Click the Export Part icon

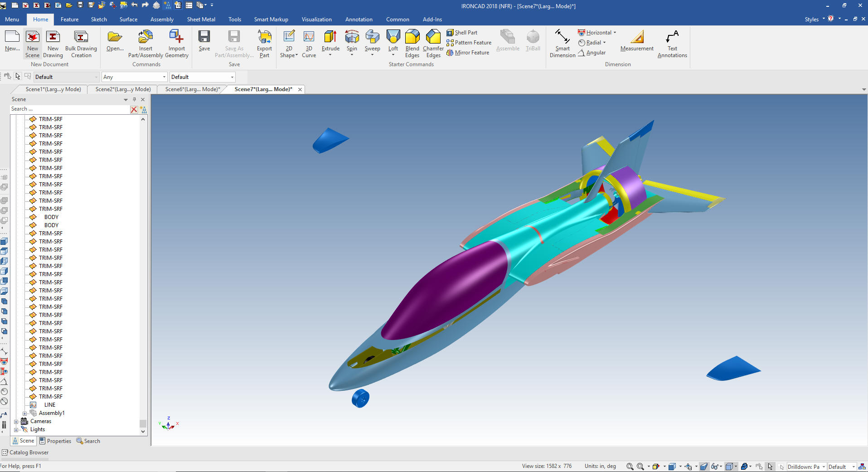tap(264, 37)
